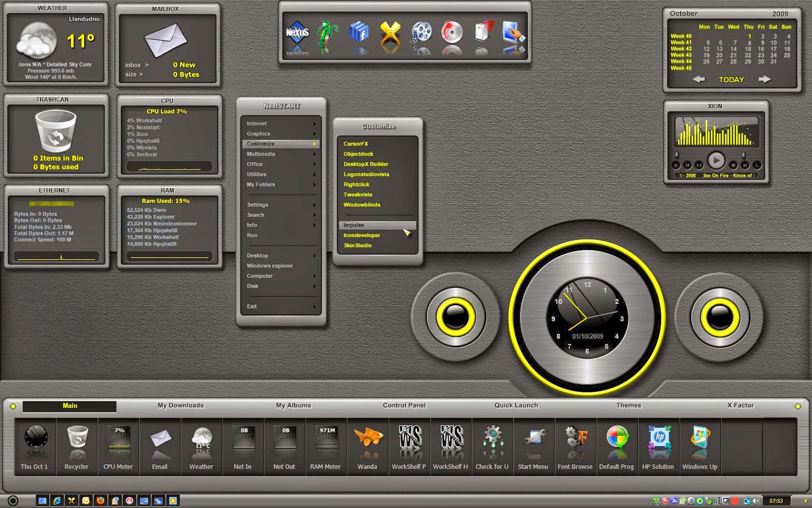Viewport: 812px width, 508px height.
Task: Select CursorFX in the Customize menu
Action: click(378, 144)
